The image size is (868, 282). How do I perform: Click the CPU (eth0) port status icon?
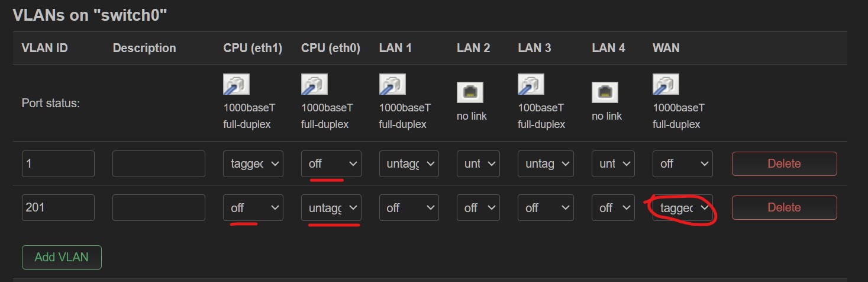coord(314,85)
